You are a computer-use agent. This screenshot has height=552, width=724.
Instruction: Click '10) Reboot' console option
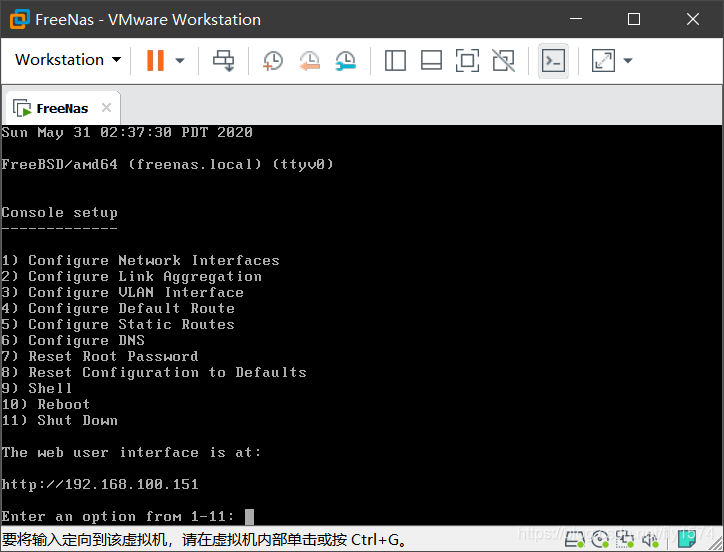click(x=46, y=404)
